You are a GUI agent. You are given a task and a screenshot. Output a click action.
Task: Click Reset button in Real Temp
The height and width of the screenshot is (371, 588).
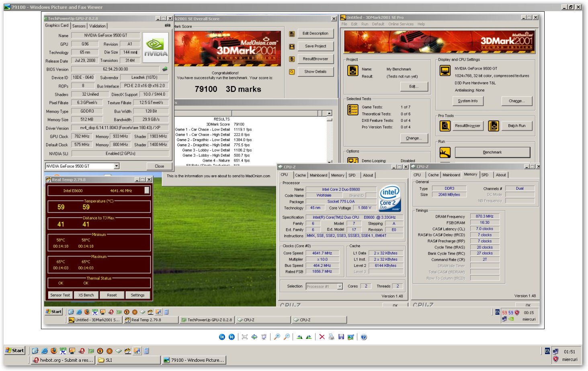[112, 295]
